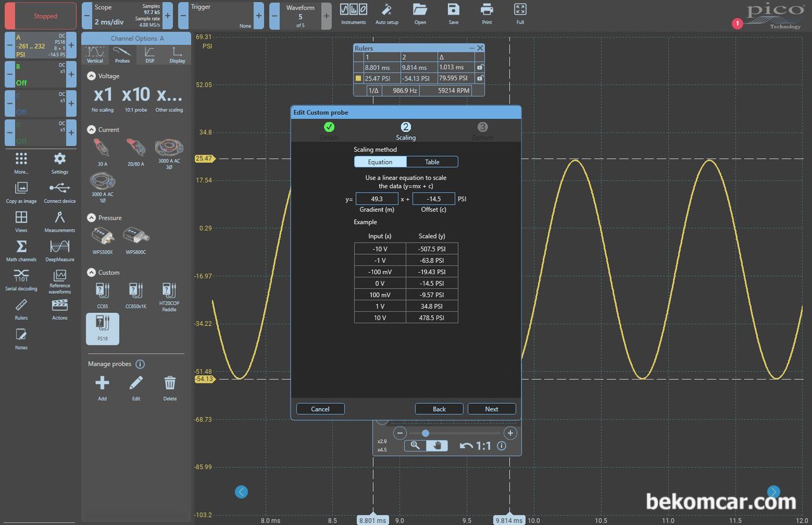Image resolution: width=812 pixels, height=525 pixels.
Task: Click Next in the probe dialog
Action: (x=492, y=409)
